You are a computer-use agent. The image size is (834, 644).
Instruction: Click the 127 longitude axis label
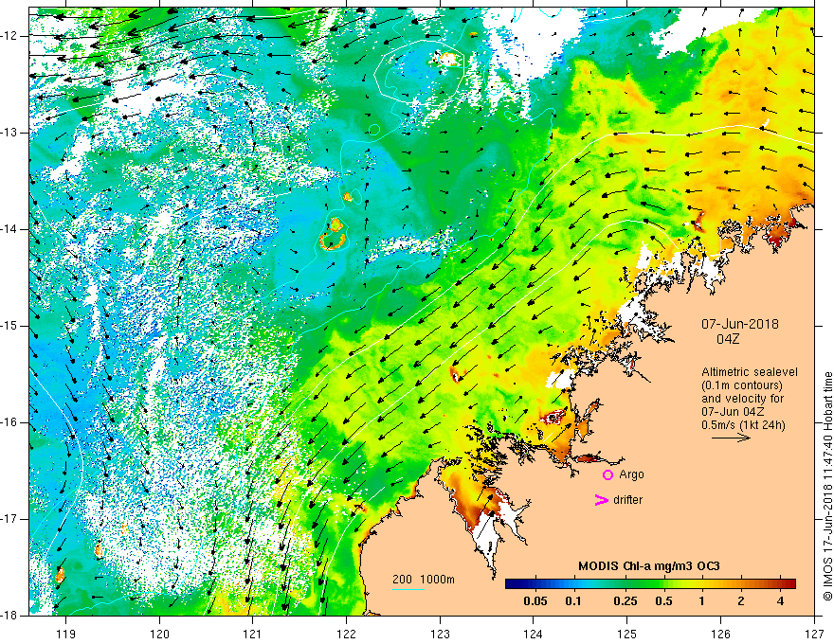click(x=814, y=634)
